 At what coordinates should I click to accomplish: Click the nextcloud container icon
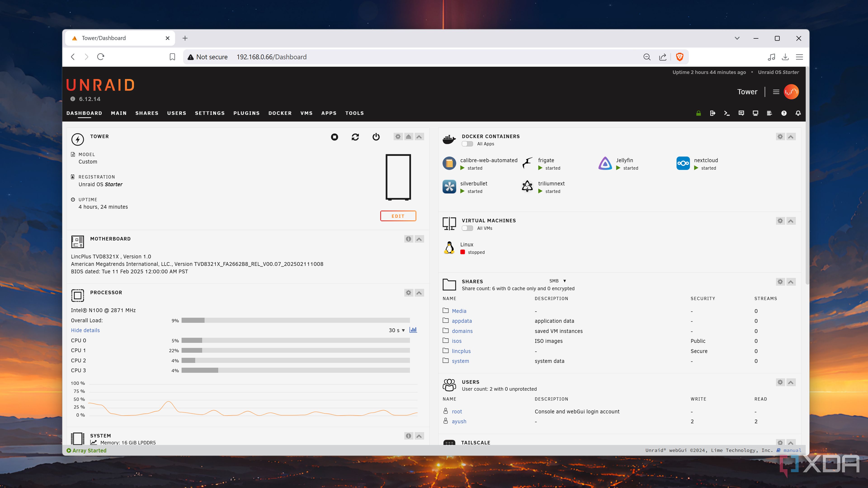click(x=683, y=163)
